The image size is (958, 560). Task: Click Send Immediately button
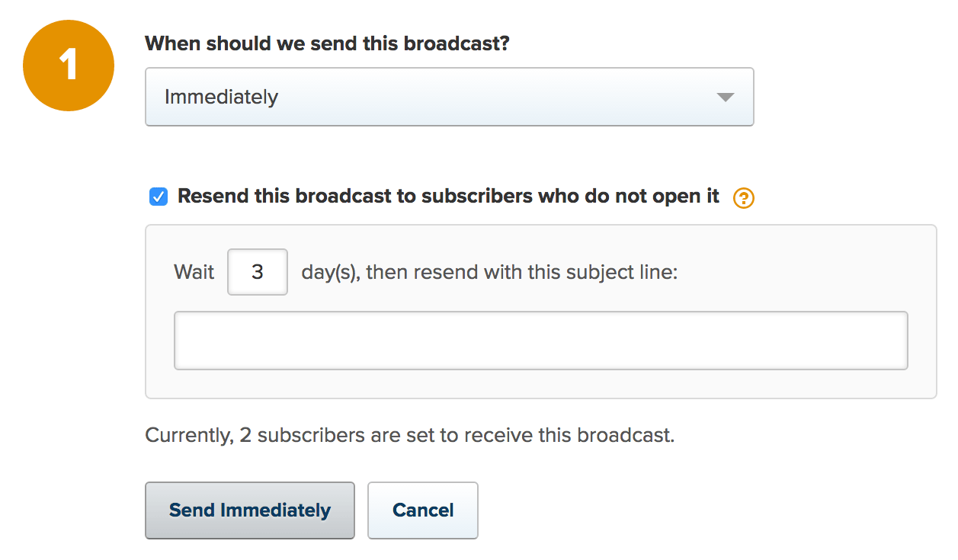point(250,510)
